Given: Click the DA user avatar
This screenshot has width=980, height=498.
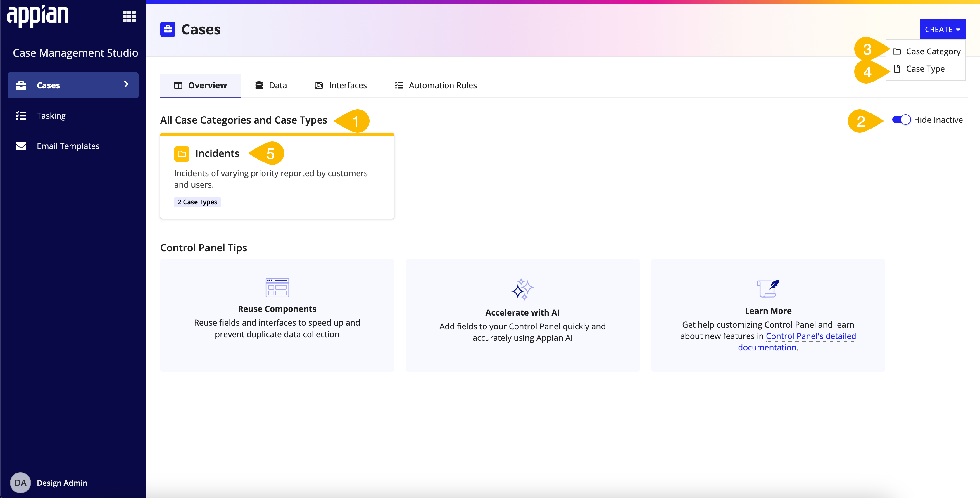Looking at the screenshot, I should pos(20,483).
